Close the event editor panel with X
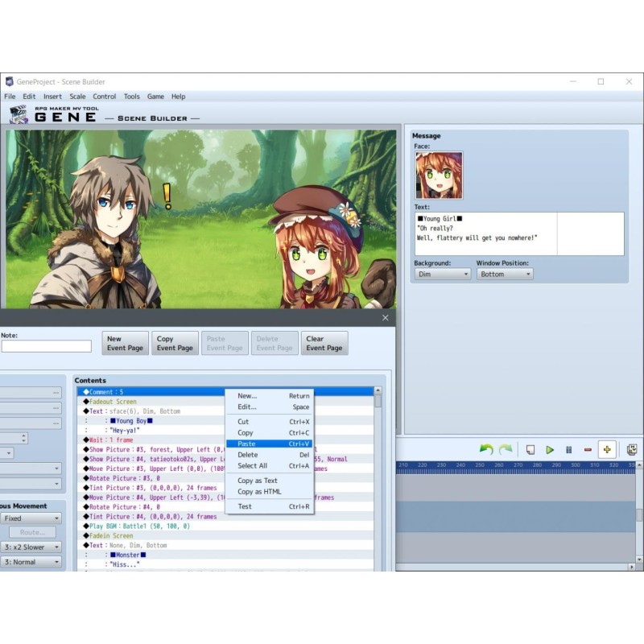Image resolution: width=644 pixels, height=644 pixels. 385,318
